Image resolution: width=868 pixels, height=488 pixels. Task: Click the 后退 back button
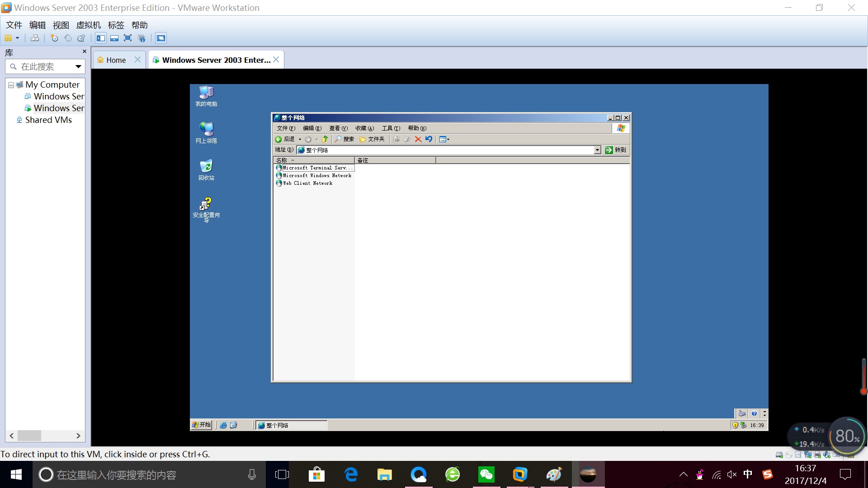[285, 139]
